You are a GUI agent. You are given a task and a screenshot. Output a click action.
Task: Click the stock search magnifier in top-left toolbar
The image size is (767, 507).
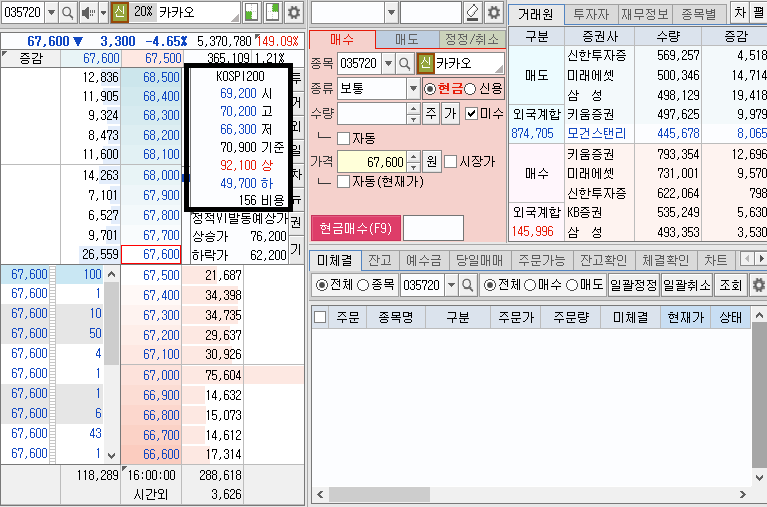pyautogui.click(x=68, y=13)
